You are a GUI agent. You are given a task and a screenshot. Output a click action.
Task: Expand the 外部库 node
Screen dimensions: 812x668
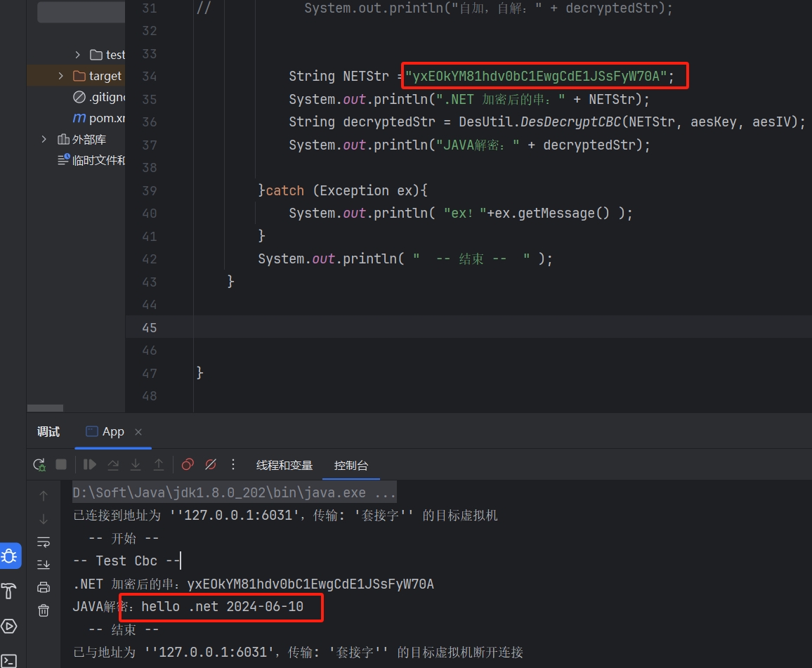(x=44, y=139)
